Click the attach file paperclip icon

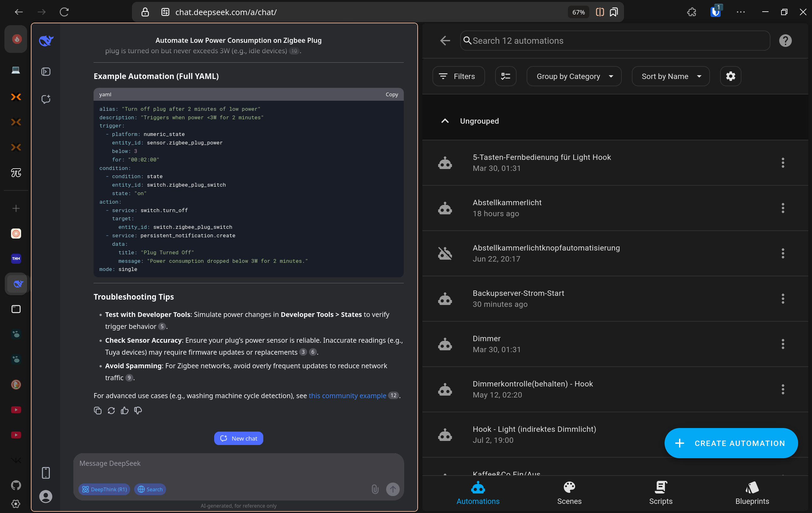click(x=375, y=489)
